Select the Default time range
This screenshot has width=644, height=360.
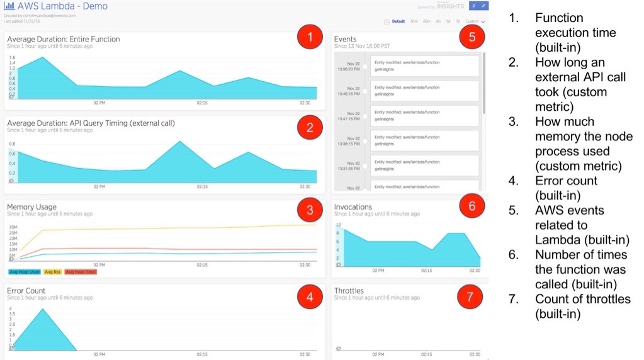pos(398,21)
